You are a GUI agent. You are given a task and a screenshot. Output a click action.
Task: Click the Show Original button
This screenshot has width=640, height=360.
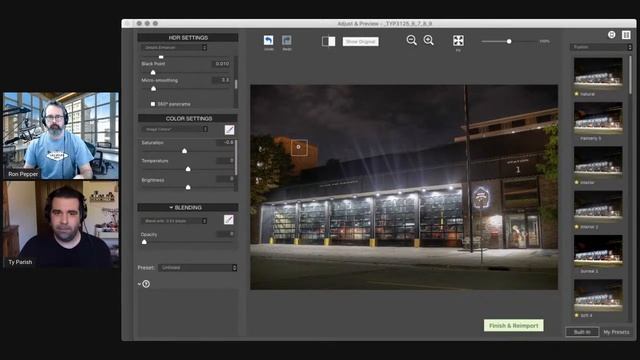(x=360, y=42)
